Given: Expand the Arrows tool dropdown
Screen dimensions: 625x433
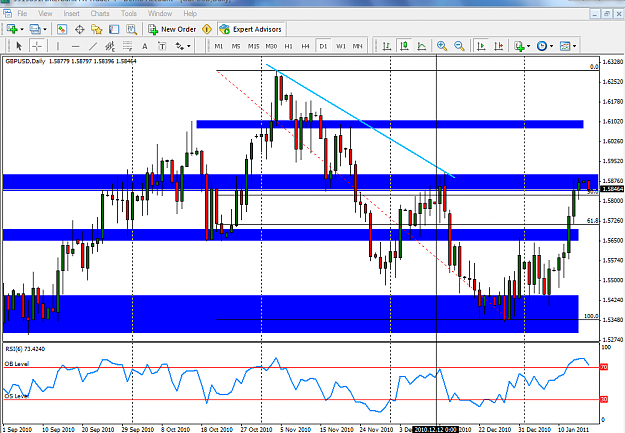Looking at the screenshot, I should click(x=189, y=47).
